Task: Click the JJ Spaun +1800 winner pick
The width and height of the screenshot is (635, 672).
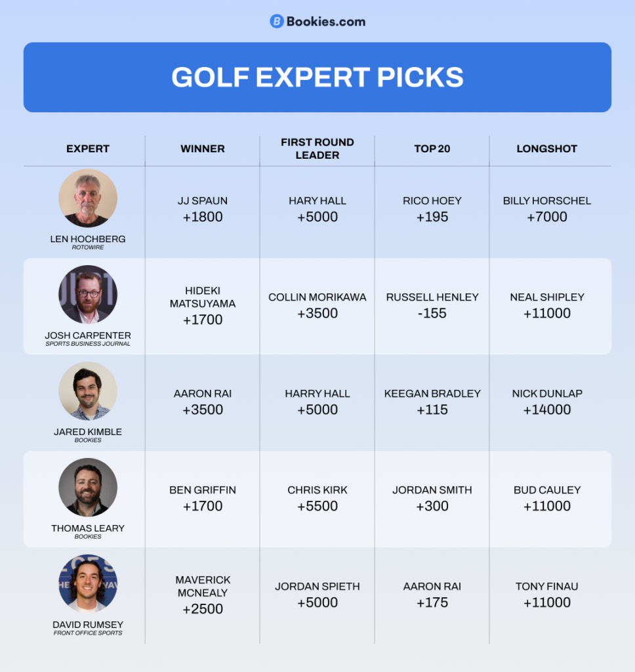Action: tap(203, 209)
